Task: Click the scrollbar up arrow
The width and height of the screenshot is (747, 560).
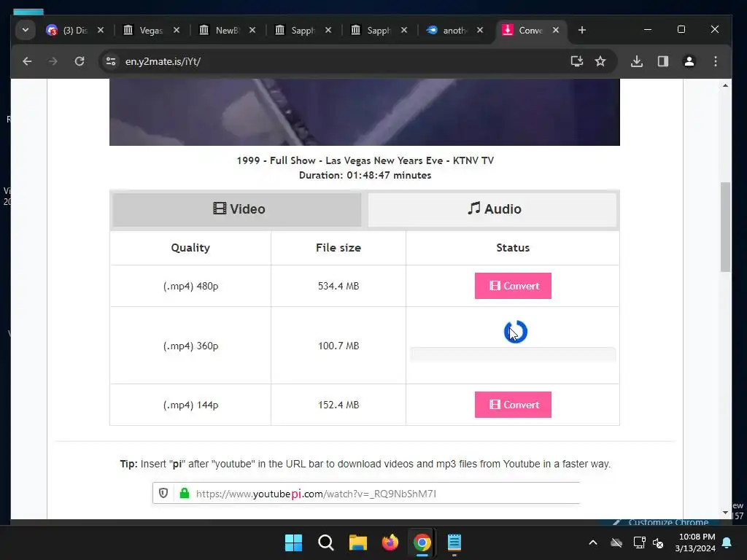Action: pos(725,86)
